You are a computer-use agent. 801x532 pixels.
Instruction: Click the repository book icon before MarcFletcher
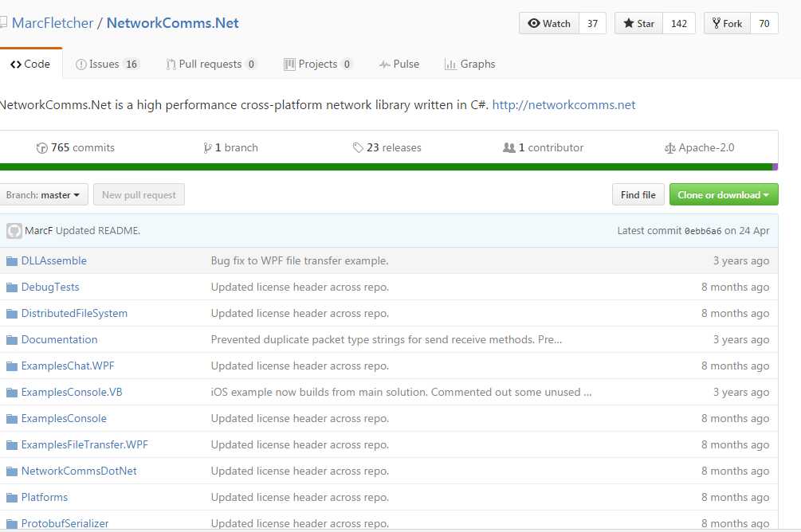point(3,22)
